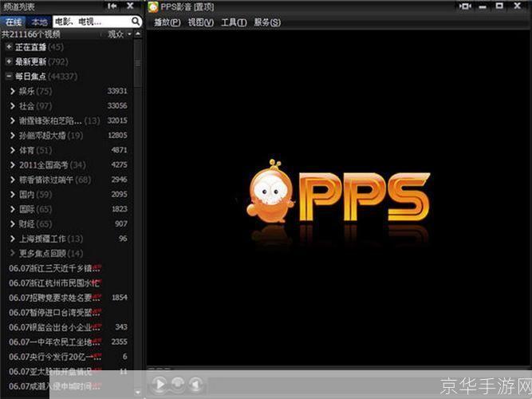This screenshot has height=399, width=532.
Task: Click the 907 viewer count
Action: pyautogui.click(x=121, y=224)
